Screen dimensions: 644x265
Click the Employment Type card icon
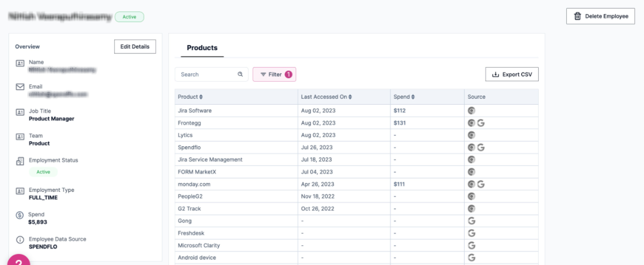coord(20,191)
